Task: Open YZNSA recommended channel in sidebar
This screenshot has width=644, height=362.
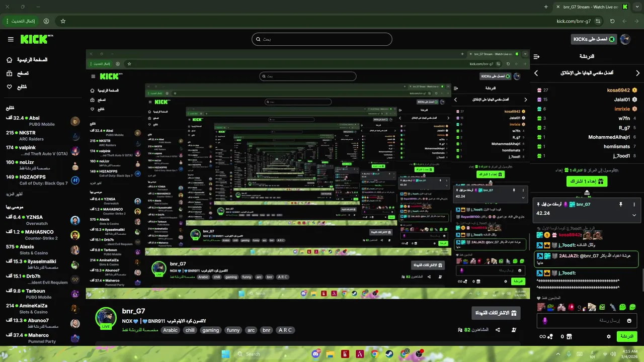Action: (43, 220)
